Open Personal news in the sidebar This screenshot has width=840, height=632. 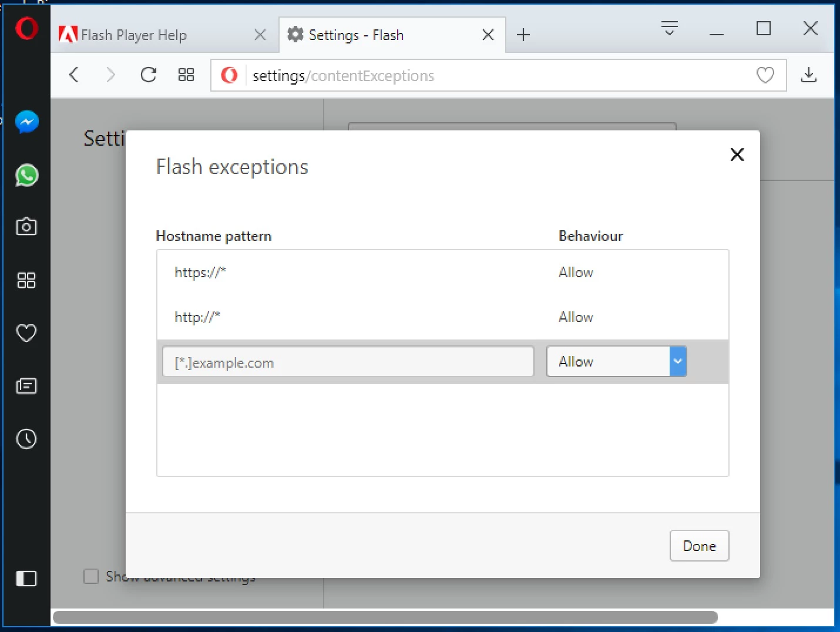(x=26, y=386)
